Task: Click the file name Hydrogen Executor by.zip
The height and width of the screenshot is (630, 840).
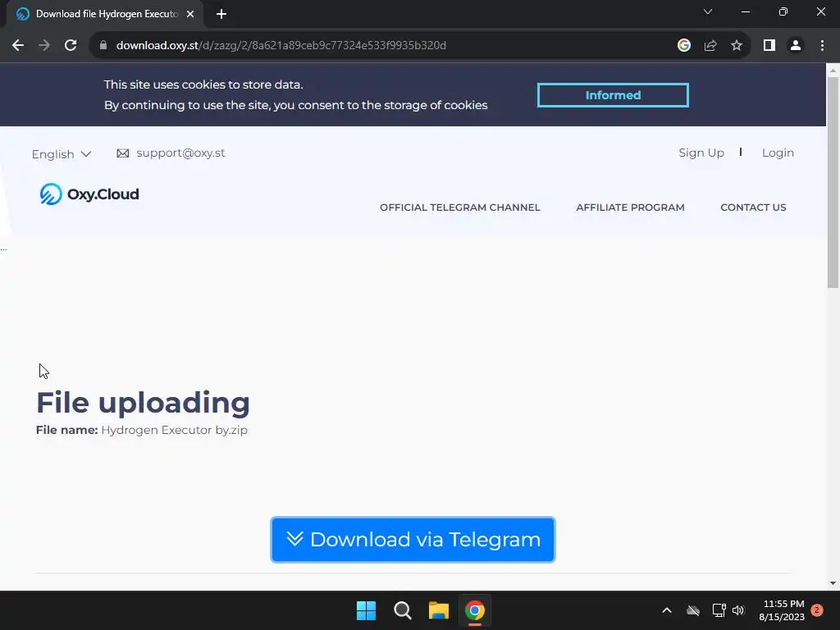Action: pos(174,430)
